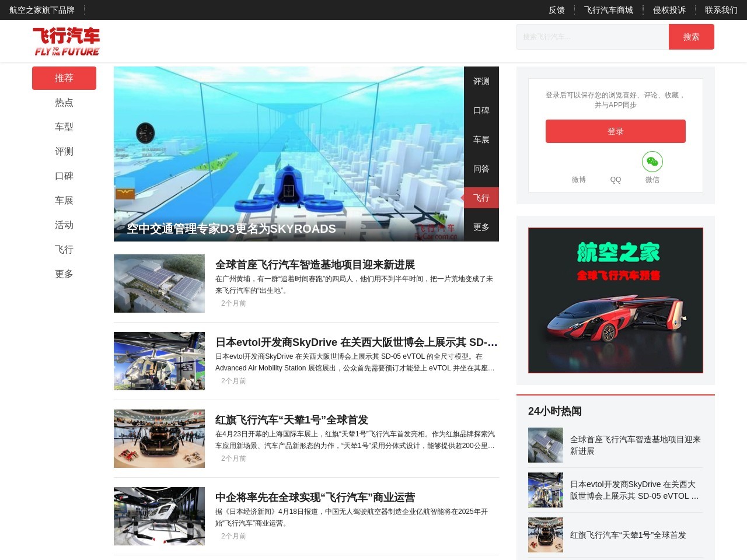Screen dimensions: 747x560
Task: Click summary text 在4月23日开幕的上海国际车展上
Action: [x=355, y=440]
